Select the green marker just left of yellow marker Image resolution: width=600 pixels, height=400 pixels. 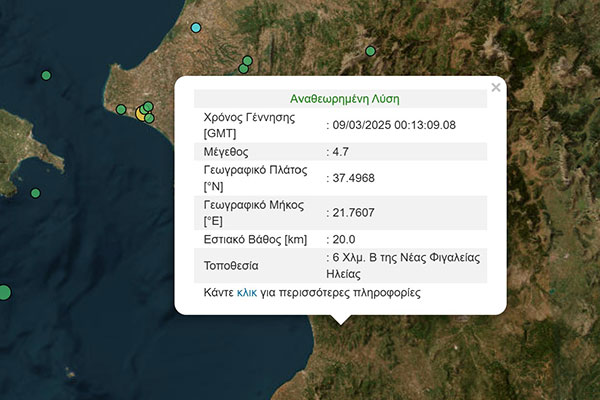coord(122,109)
